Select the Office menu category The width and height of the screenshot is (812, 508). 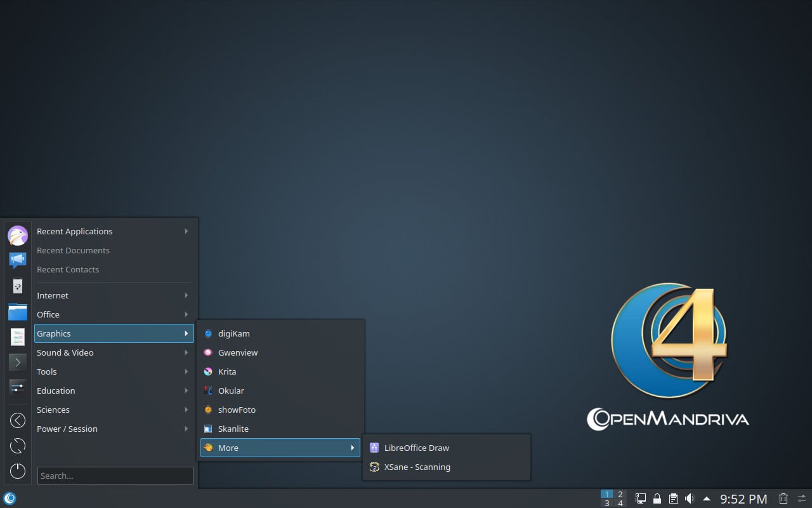48,314
